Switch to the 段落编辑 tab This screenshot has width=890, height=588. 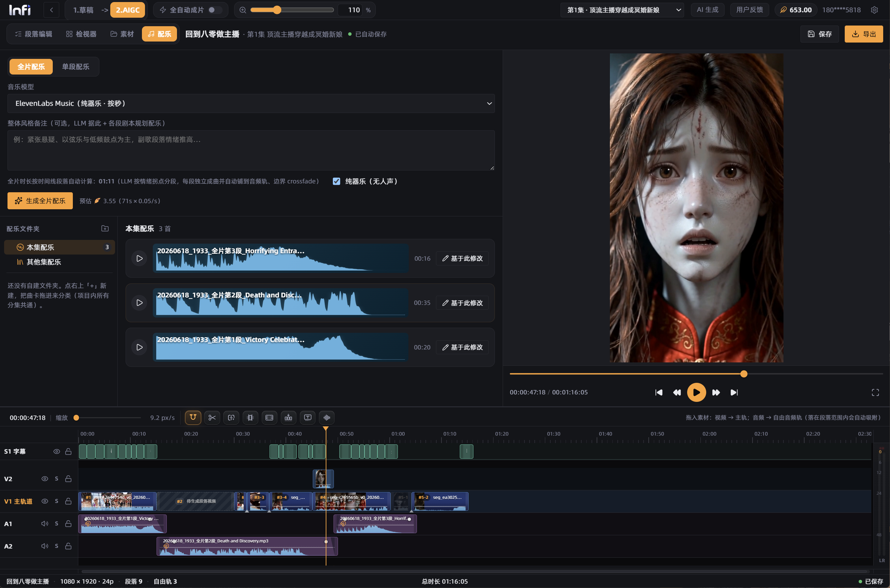34,34
